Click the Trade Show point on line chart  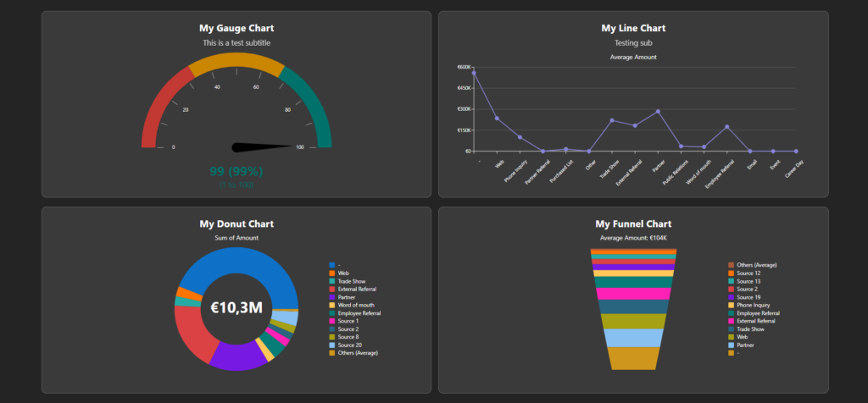612,120
